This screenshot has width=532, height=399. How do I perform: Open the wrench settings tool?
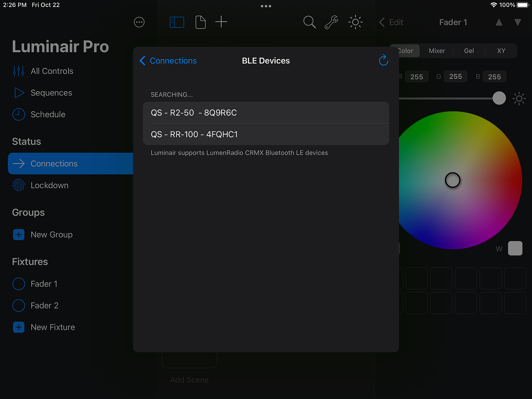pos(331,22)
